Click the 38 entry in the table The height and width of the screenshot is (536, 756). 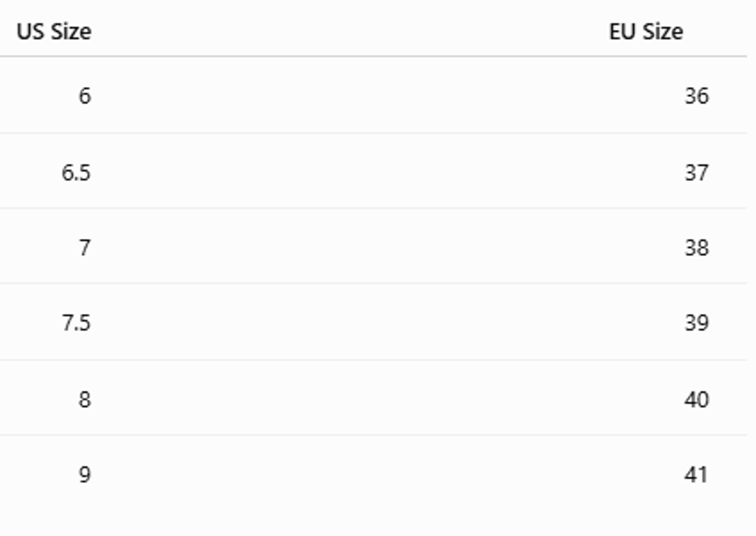click(x=697, y=248)
